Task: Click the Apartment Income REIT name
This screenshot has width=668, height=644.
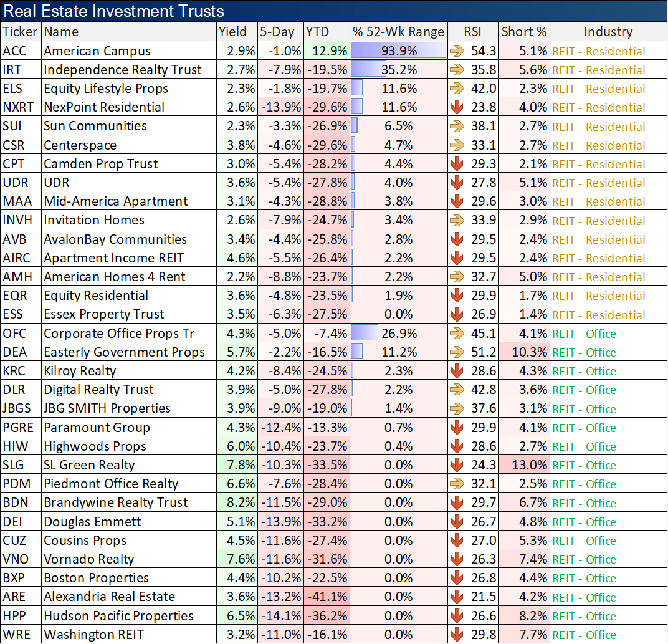Action: 113,258
